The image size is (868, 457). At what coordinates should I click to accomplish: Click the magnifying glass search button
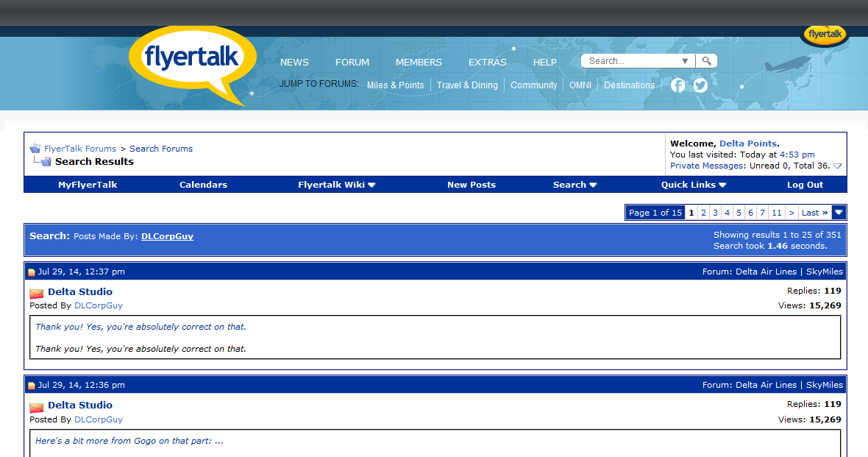pyautogui.click(x=706, y=61)
